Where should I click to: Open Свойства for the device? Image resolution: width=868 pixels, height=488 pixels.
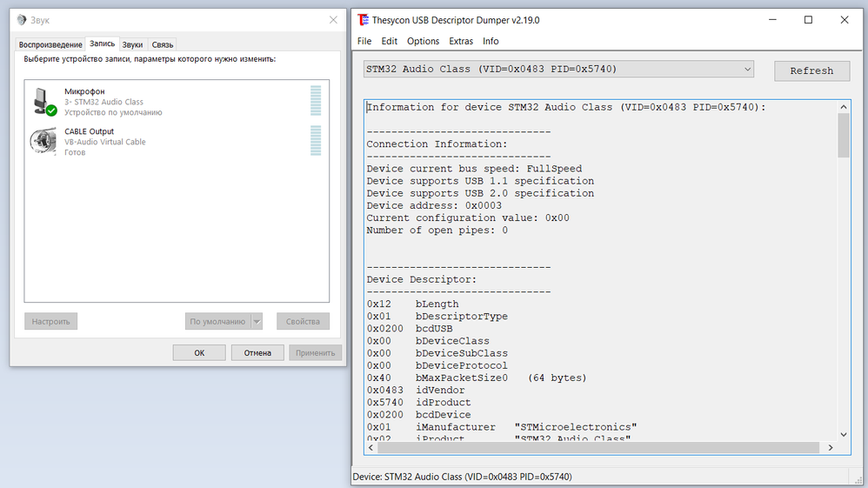click(303, 321)
